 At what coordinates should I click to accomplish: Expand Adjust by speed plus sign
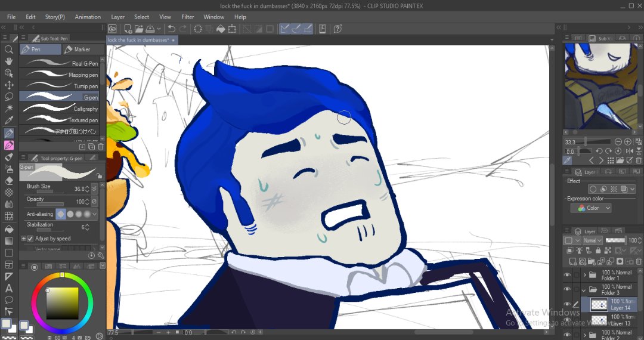(x=24, y=239)
